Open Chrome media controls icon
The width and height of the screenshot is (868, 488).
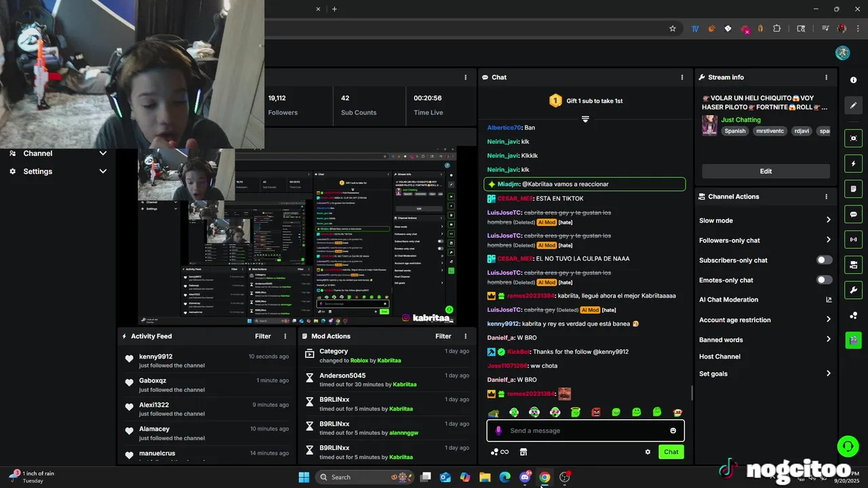[x=825, y=28]
